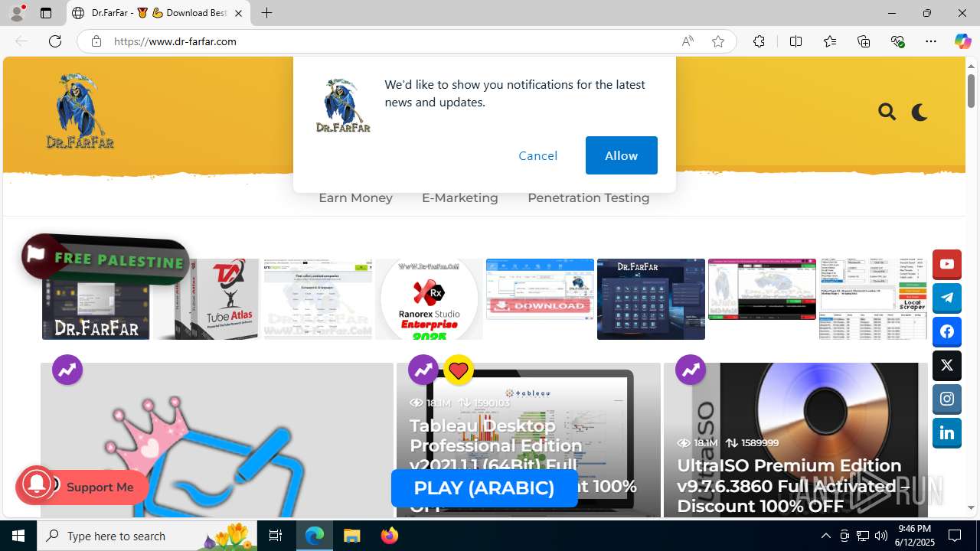Open the site search magnifier icon
This screenshot has height=551, width=980.
[x=887, y=112]
